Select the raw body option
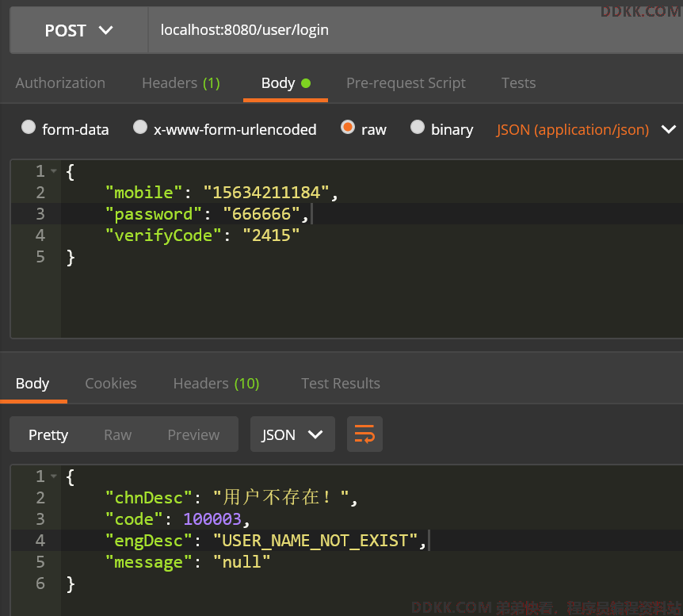 [347, 128]
